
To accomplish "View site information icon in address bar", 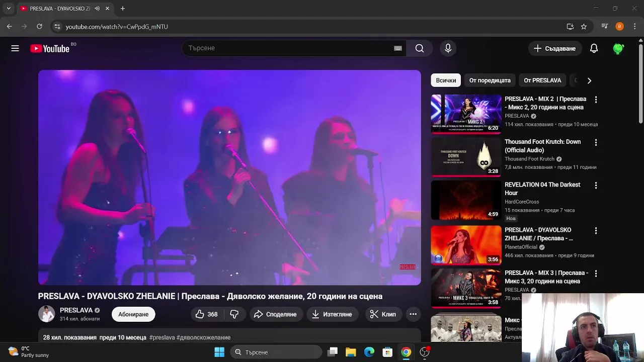I will point(57,27).
